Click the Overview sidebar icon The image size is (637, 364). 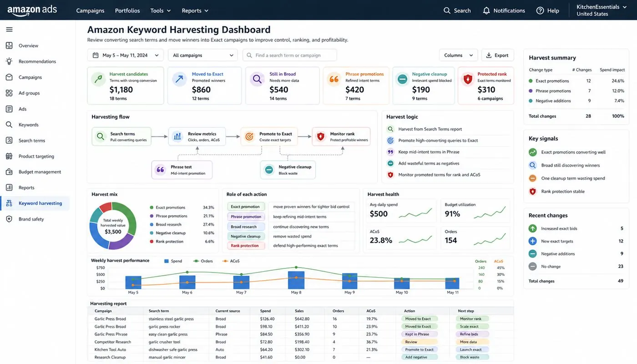(9, 45)
